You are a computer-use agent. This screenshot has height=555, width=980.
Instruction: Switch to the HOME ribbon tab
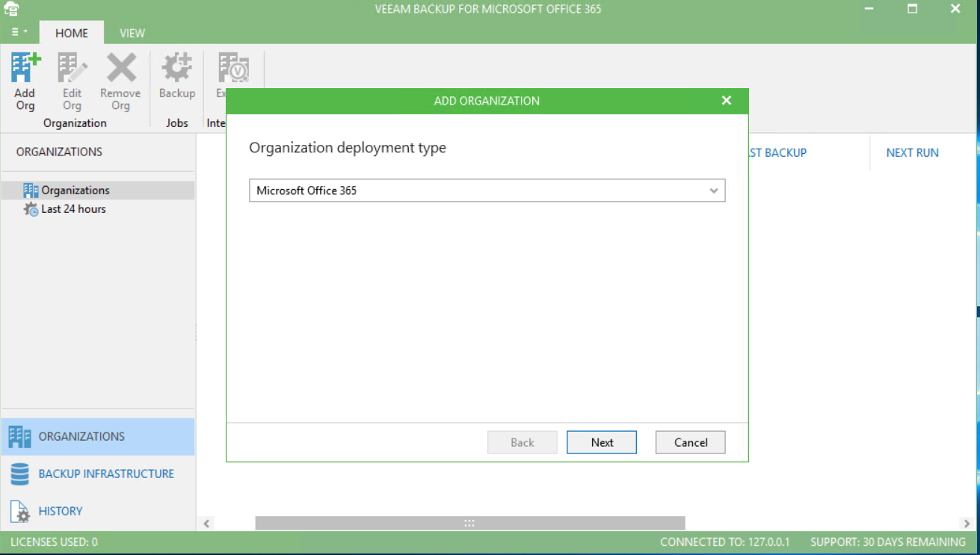click(x=72, y=33)
